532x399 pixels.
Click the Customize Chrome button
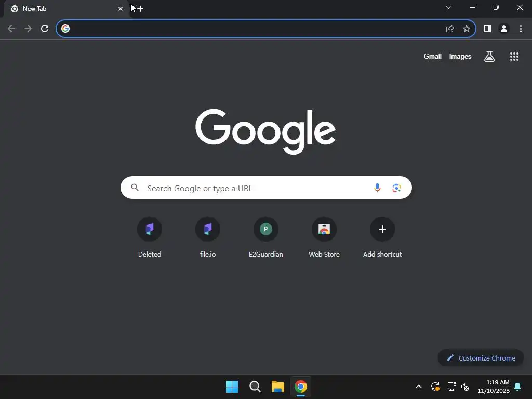click(x=481, y=358)
